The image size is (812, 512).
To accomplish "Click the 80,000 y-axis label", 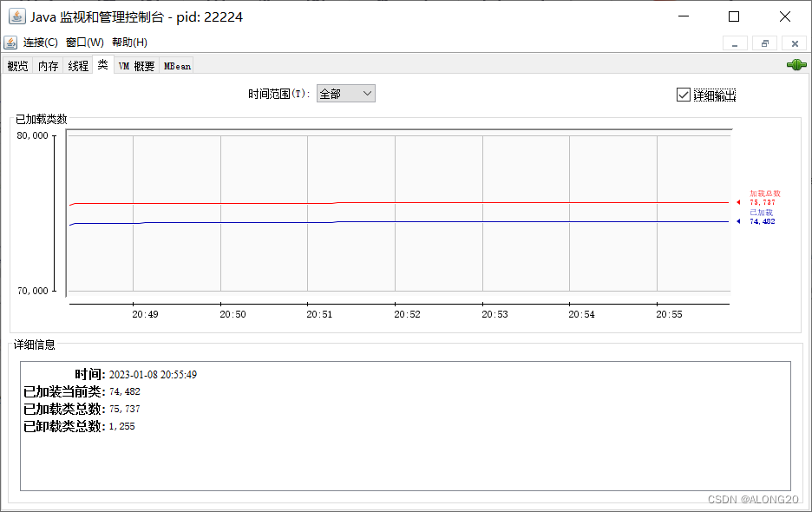I will [33, 135].
